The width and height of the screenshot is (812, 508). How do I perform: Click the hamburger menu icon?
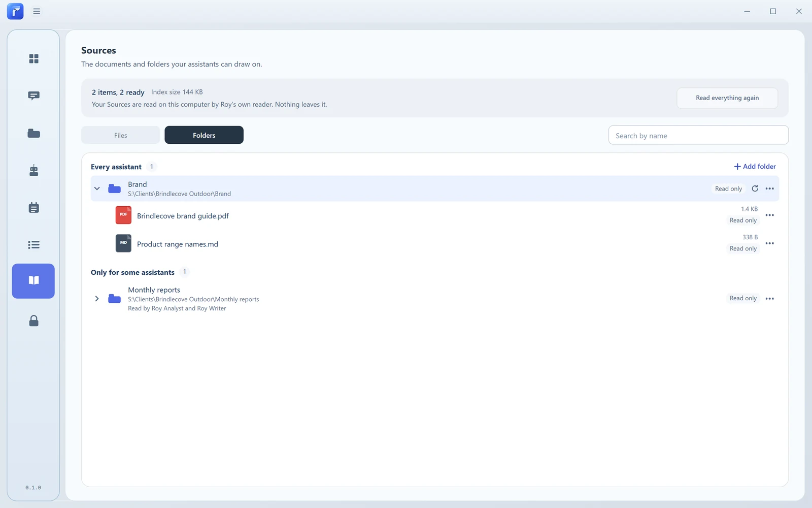(x=37, y=11)
